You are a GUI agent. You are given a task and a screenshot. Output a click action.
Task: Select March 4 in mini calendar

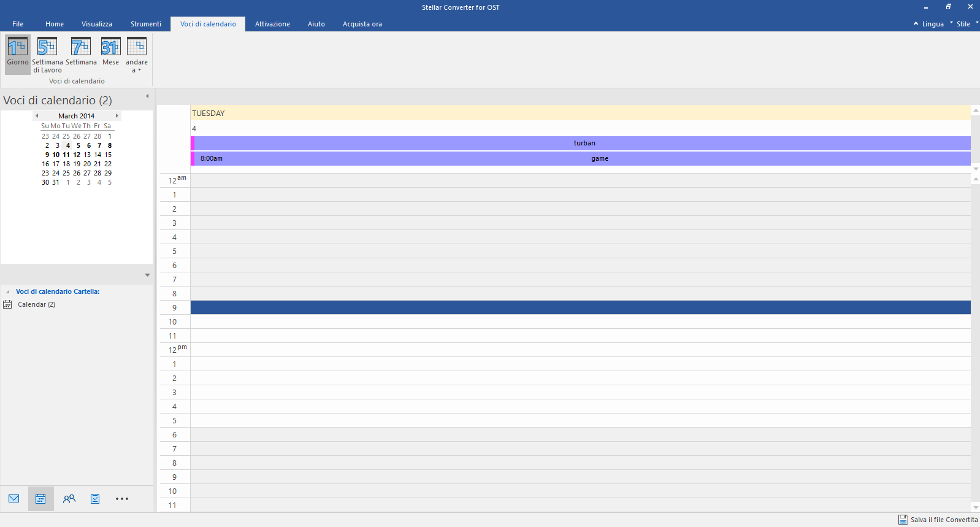coord(67,145)
